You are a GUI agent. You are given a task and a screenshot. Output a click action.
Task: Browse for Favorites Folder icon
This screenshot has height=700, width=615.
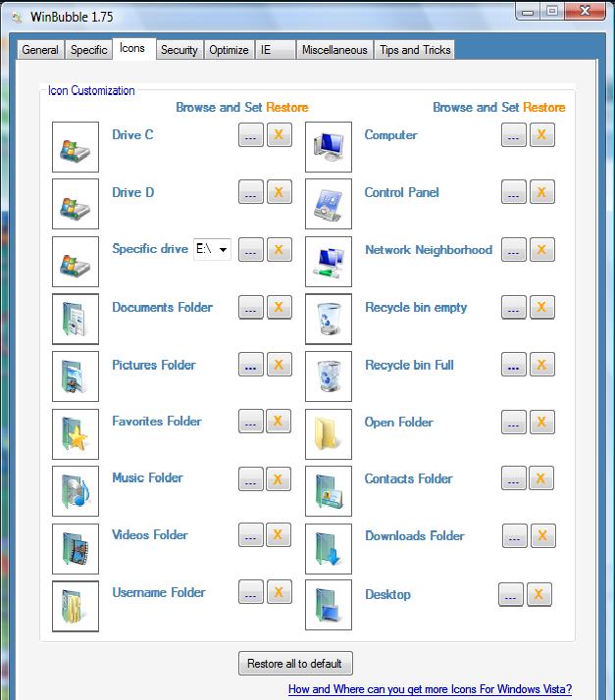(x=250, y=421)
